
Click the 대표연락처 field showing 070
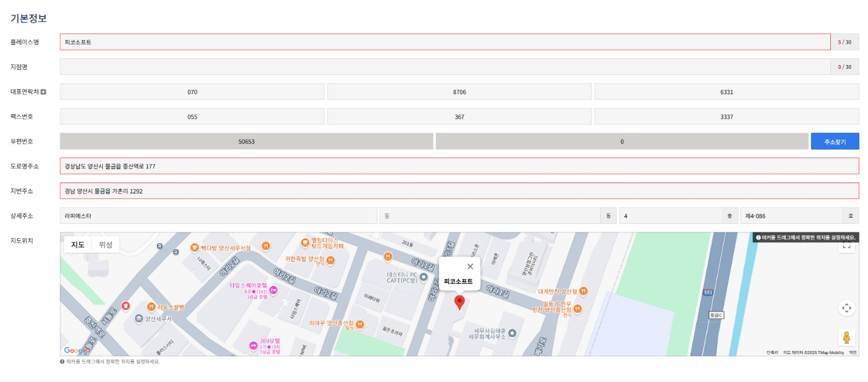192,92
